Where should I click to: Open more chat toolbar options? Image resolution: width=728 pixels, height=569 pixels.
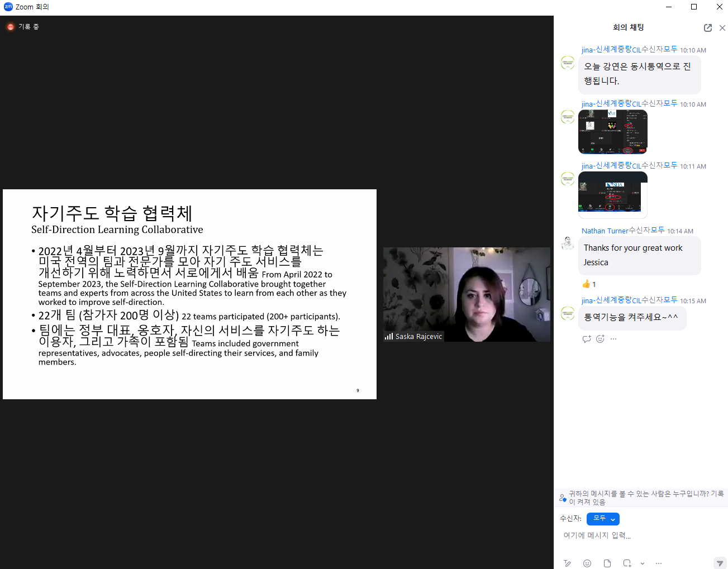pos(659,563)
